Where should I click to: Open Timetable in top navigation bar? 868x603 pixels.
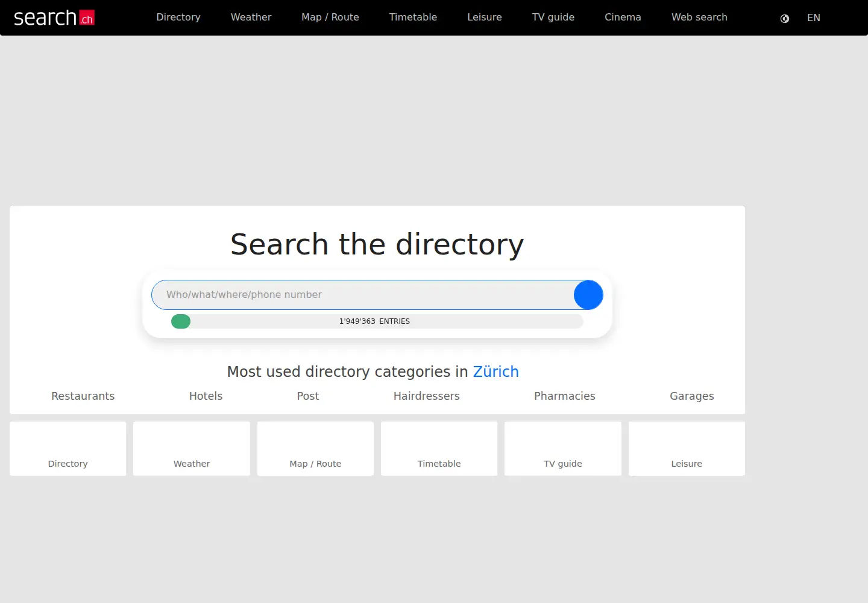pyautogui.click(x=413, y=17)
